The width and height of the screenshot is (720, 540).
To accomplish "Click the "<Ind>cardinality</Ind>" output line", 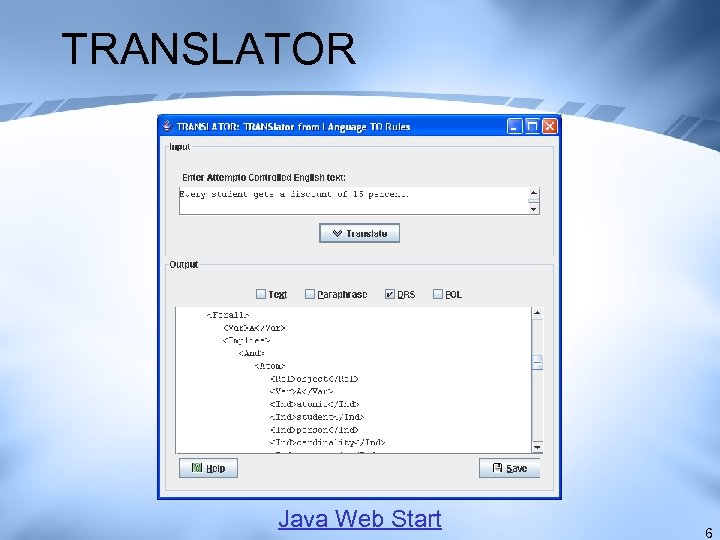I will point(327,443).
